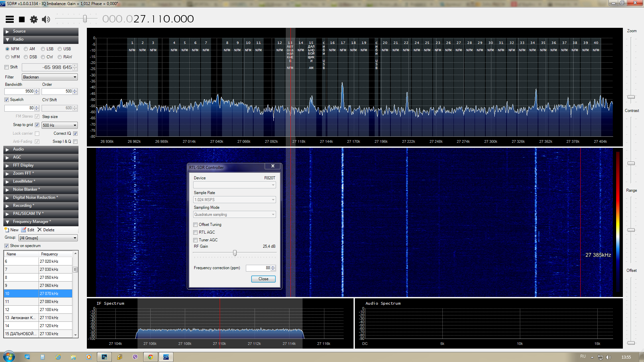The width and height of the screenshot is (644, 362).
Task: Open Chrome from the taskbar
Action: coord(151,357)
